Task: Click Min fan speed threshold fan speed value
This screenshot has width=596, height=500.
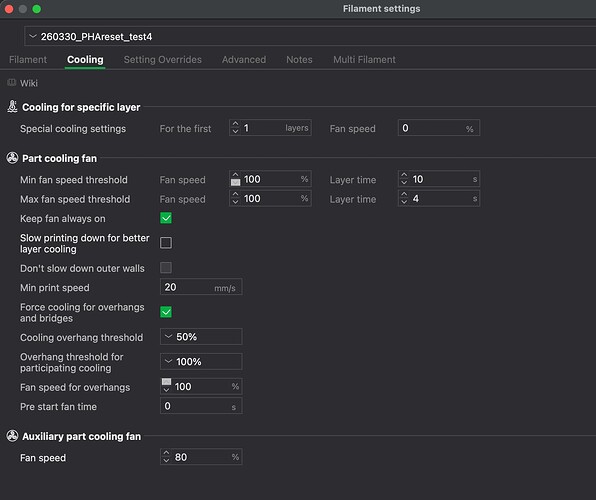Action: pos(270,179)
